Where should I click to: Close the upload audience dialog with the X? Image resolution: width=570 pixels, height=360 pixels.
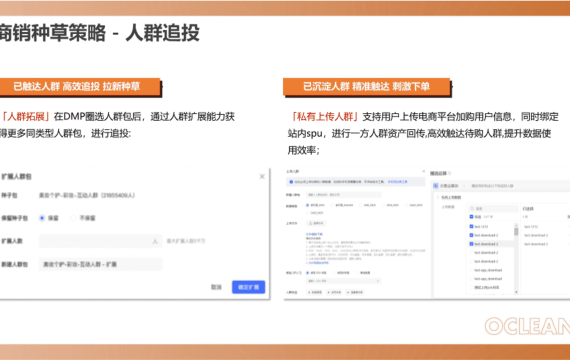(424, 171)
